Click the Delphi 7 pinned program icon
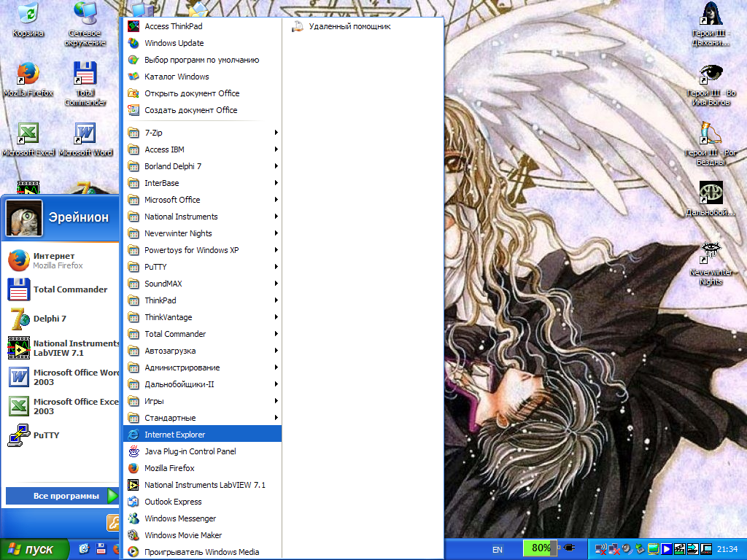The image size is (747, 560). point(19,319)
